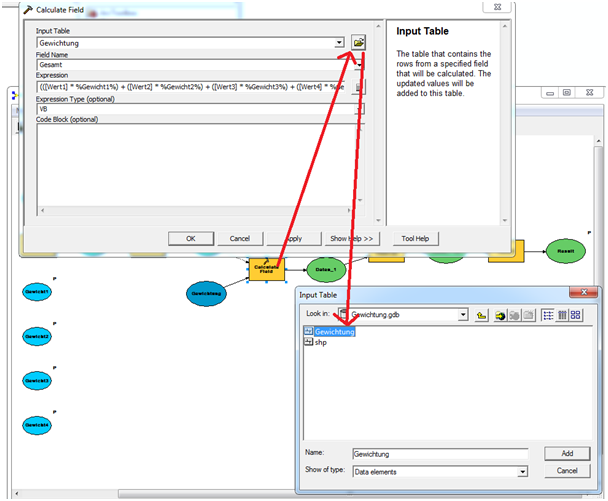
Task: Click the Apply button
Action: coord(294,238)
